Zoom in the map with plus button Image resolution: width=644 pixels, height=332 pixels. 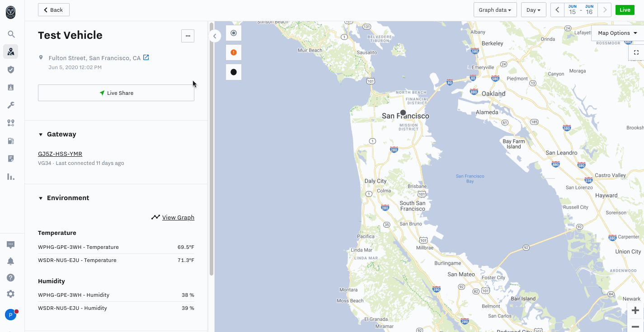point(635,310)
